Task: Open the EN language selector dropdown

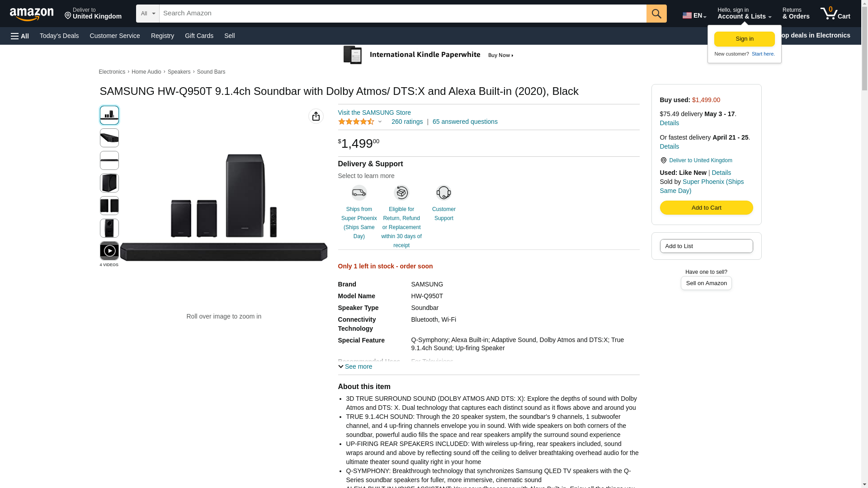Action: point(694,15)
